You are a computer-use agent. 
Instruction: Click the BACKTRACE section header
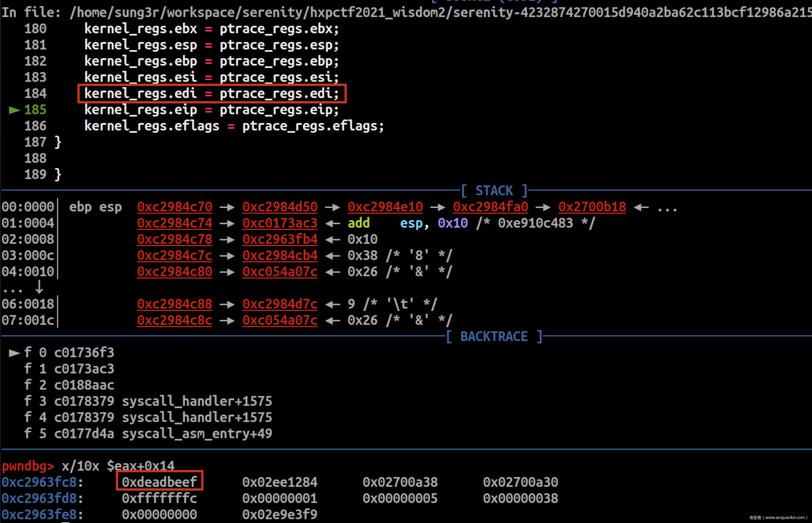494,336
